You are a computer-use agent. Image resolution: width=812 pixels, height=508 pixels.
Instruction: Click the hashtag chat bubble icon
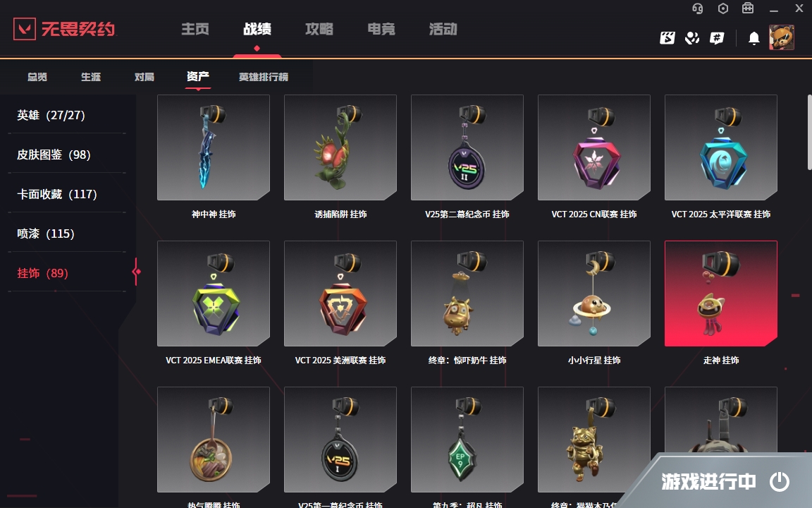pyautogui.click(x=717, y=38)
